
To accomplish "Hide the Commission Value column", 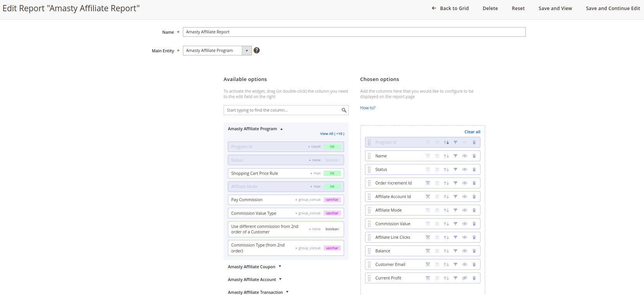I will (465, 224).
